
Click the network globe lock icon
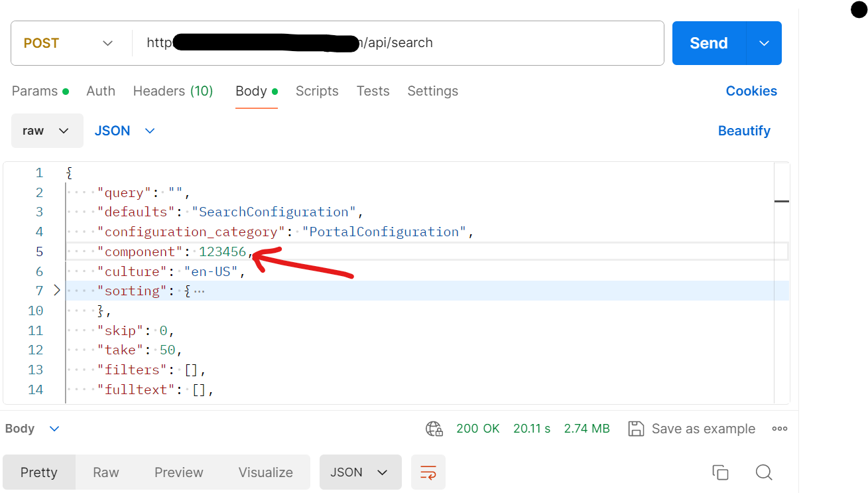coord(434,429)
